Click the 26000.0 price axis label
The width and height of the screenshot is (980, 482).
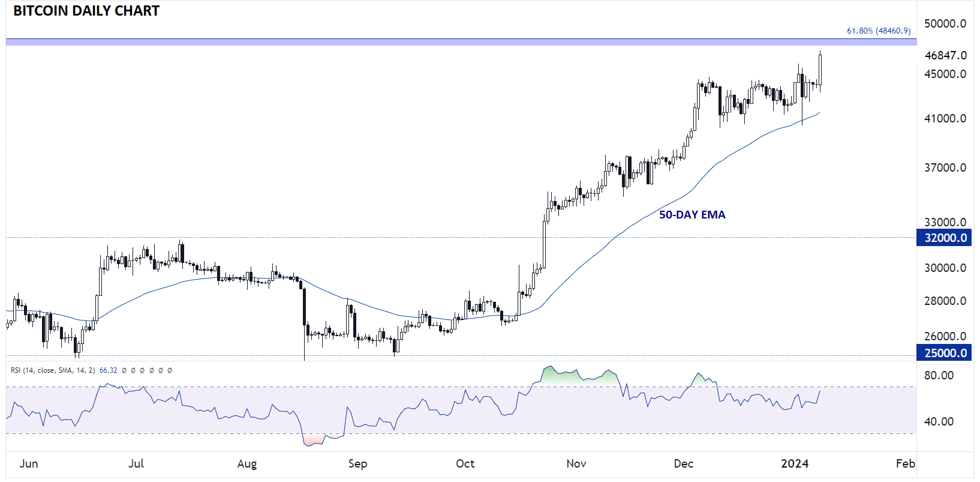(x=945, y=336)
